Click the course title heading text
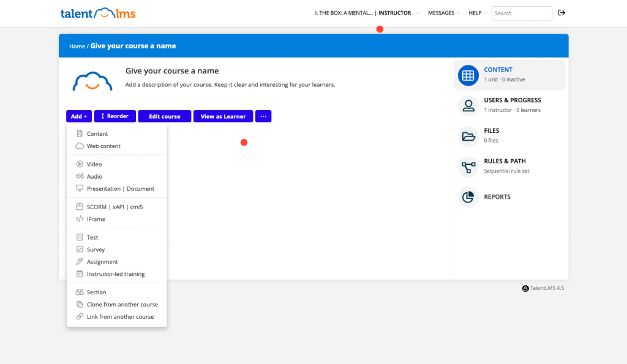Viewport: 627px width, 364px height. click(x=172, y=71)
